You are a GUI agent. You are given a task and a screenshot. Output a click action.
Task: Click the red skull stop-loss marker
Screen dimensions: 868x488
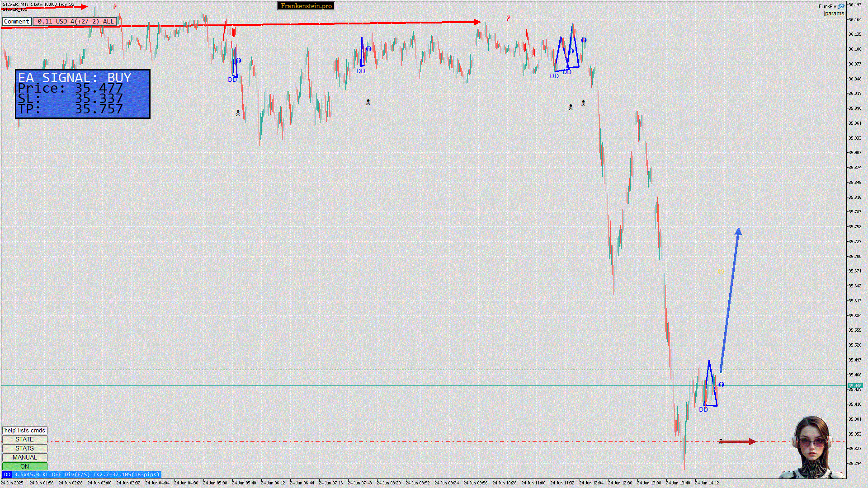721,441
